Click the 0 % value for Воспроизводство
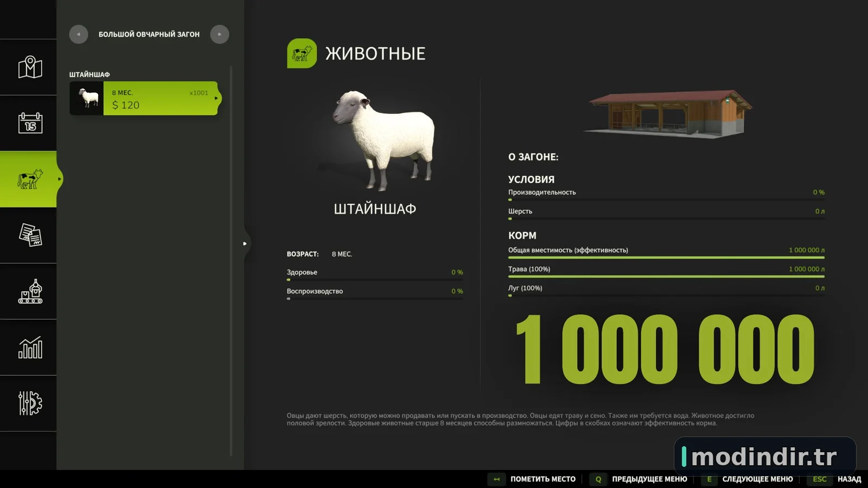 (457, 291)
